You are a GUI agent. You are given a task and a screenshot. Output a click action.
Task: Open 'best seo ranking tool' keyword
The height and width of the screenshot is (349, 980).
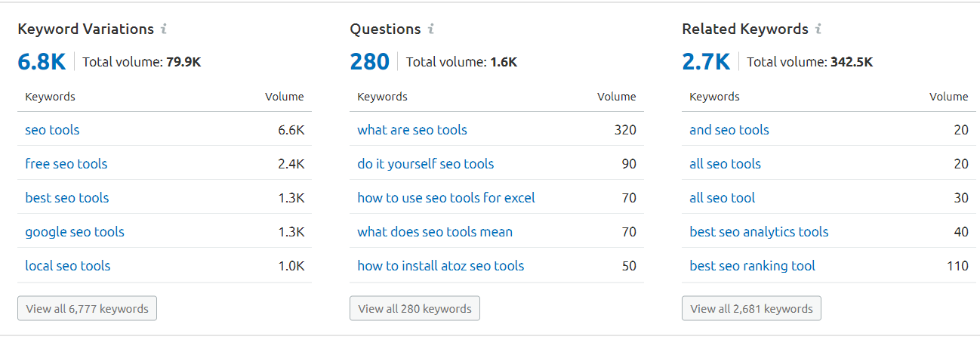752,266
